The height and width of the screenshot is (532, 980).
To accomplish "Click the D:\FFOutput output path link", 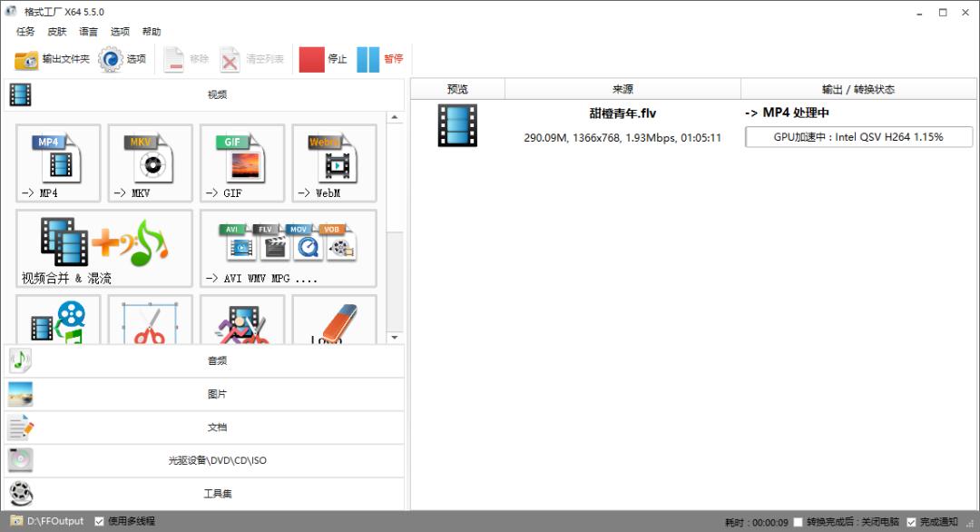I will pyautogui.click(x=55, y=521).
